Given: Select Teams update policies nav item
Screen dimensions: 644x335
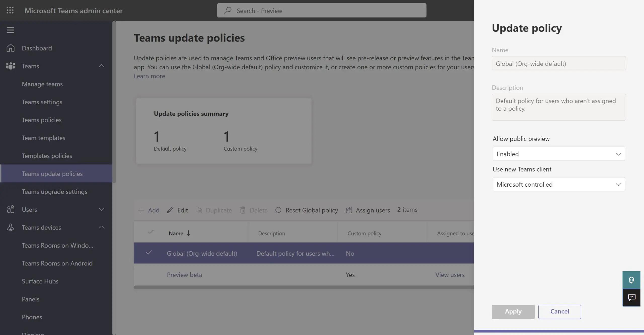Looking at the screenshot, I should (56, 174).
